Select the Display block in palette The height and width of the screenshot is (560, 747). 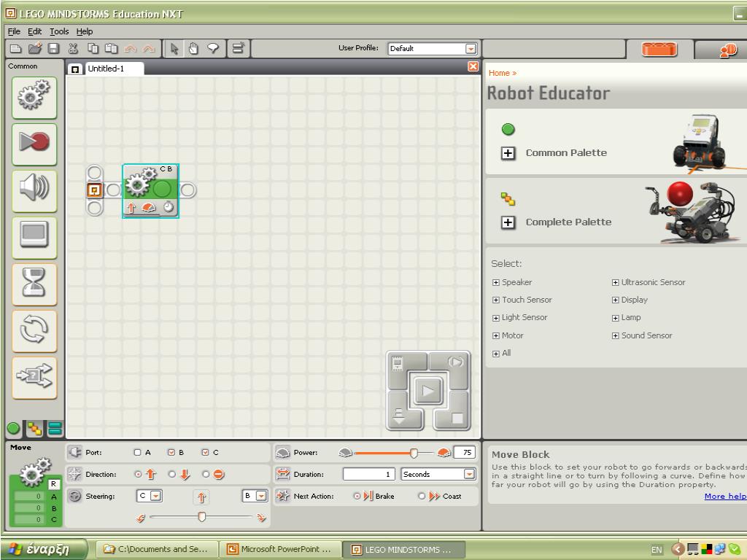pyautogui.click(x=34, y=237)
